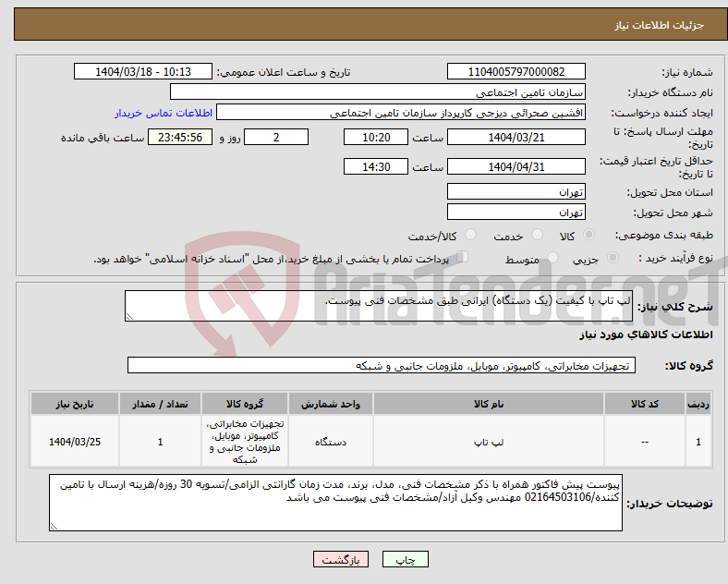Click the گروه کالا table column header
This screenshot has width=728, height=584.
click(x=245, y=404)
